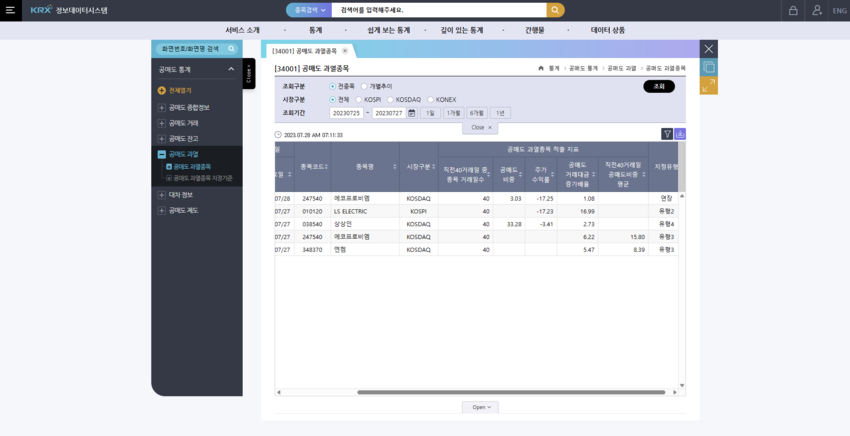Click start date field 20230725
The height and width of the screenshot is (436, 850).
coord(346,113)
